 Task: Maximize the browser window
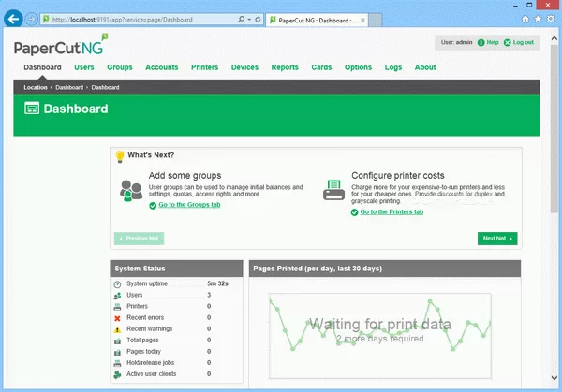(529, 5)
